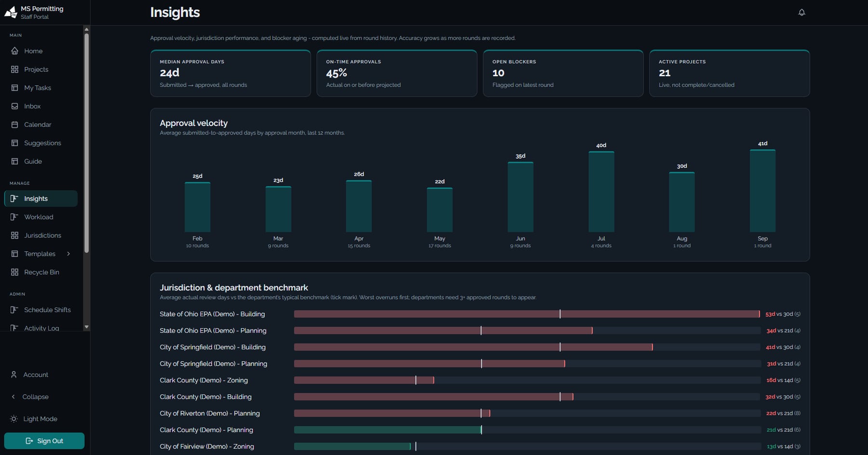Image resolution: width=868 pixels, height=455 pixels.
Task: Click City of Fairview Zoning benchmark bar
Action: (x=353, y=446)
